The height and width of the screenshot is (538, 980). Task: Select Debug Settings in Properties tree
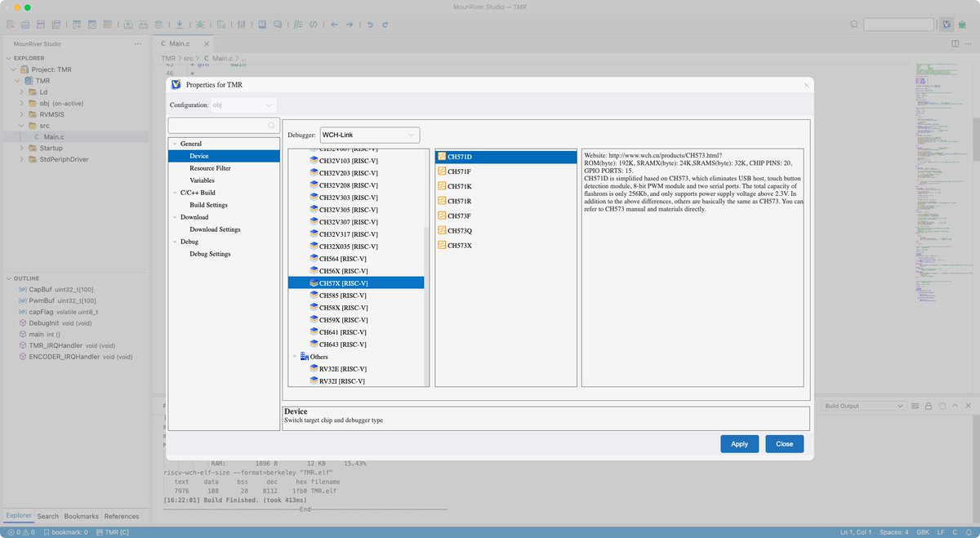(x=210, y=254)
